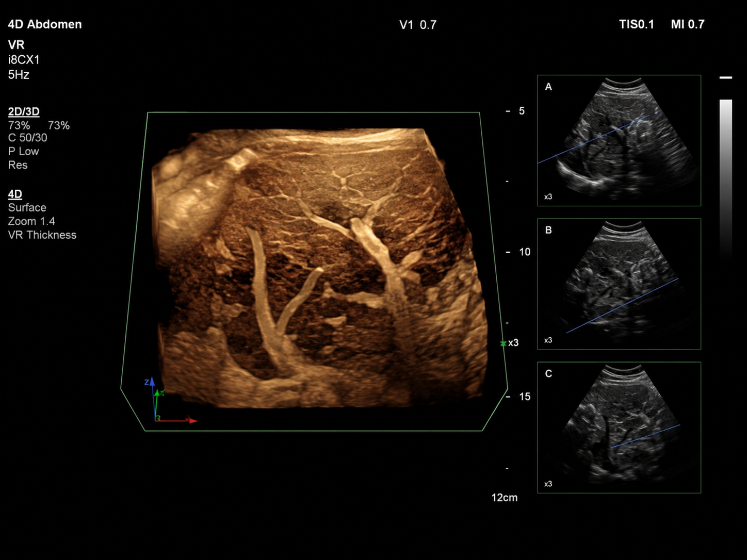The height and width of the screenshot is (560, 747).
Task: Click the grayscale map bar
Action: click(x=726, y=180)
